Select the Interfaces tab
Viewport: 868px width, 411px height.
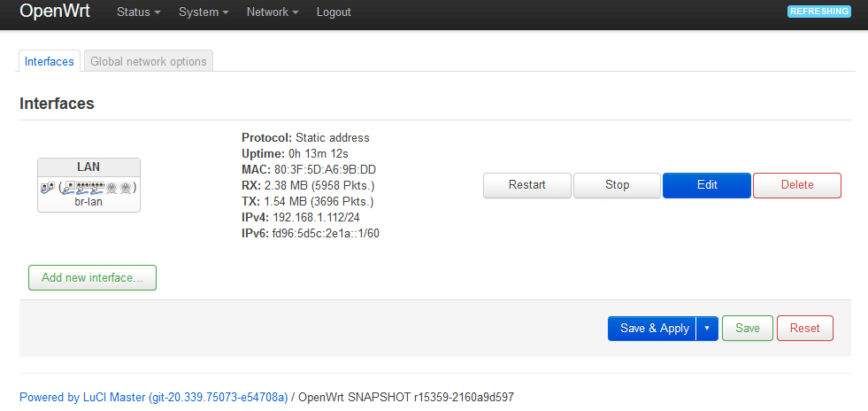click(50, 61)
